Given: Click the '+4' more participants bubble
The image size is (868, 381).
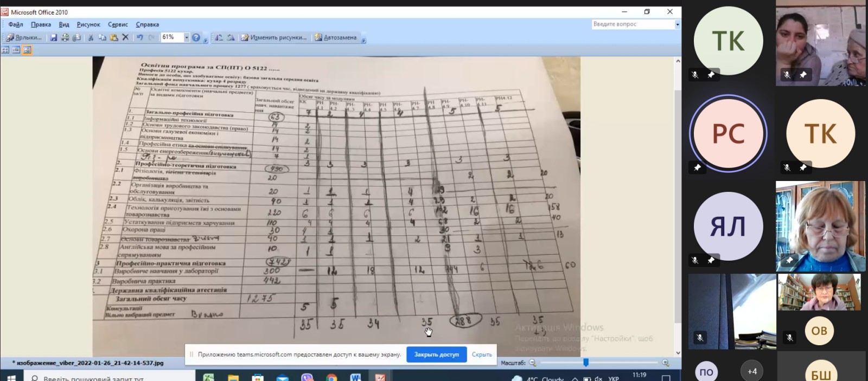Looking at the screenshot, I should (x=752, y=371).
